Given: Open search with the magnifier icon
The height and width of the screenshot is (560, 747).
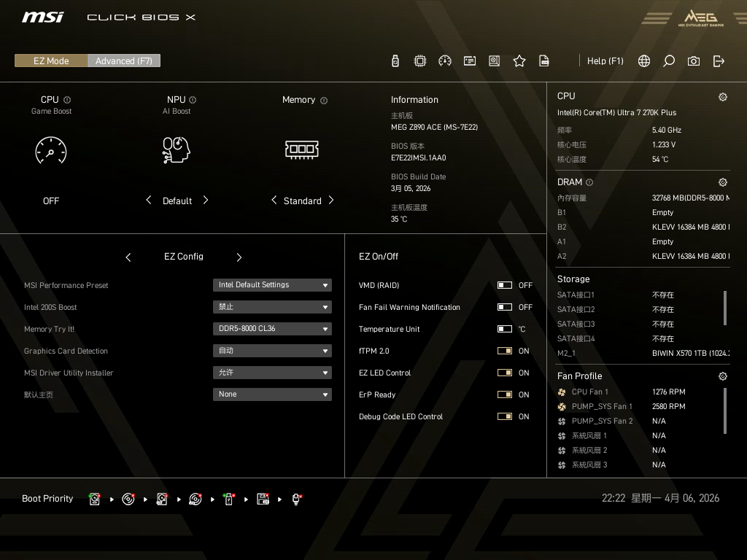Looking at the screenshot, I should tap(669, 61).
